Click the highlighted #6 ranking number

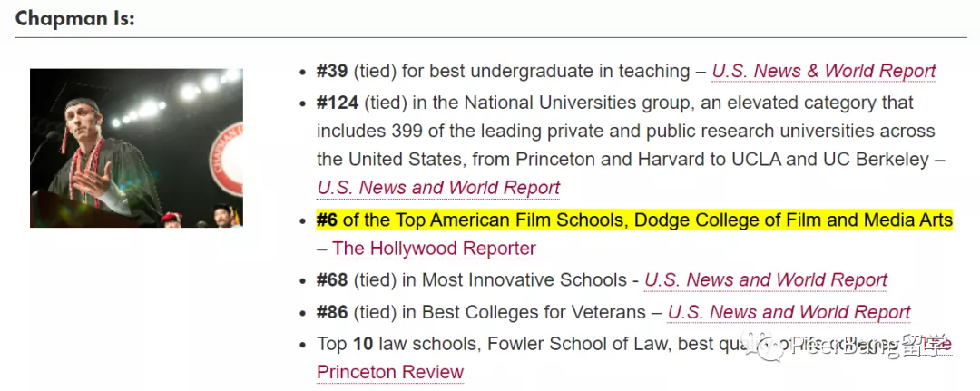pyautogui.click(x=327, y=220)
